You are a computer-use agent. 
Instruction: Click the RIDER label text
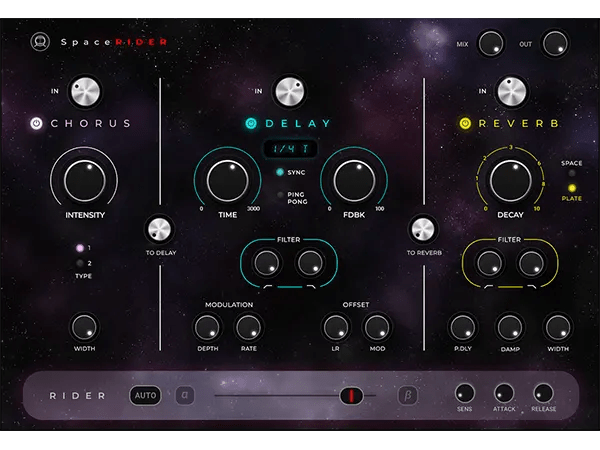(77, 396)
